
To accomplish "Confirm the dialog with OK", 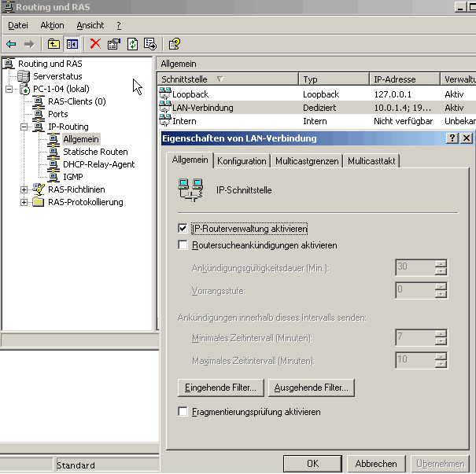I will point(312,464).
